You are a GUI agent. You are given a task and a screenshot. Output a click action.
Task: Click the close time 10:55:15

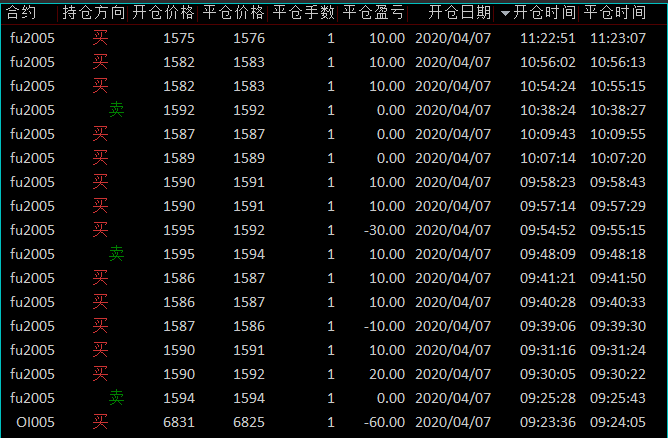[618, 86]
